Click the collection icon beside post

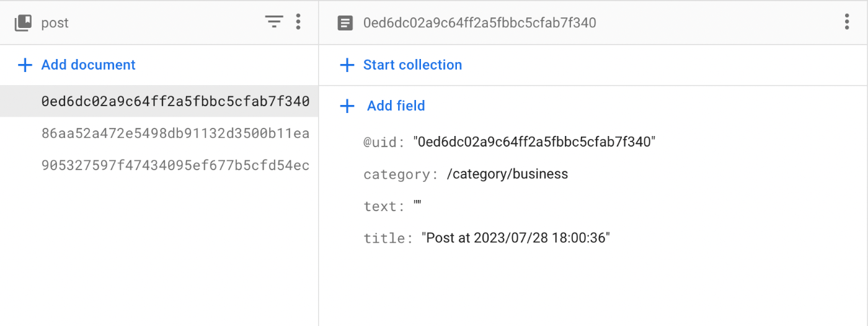(x=23, y=23)
